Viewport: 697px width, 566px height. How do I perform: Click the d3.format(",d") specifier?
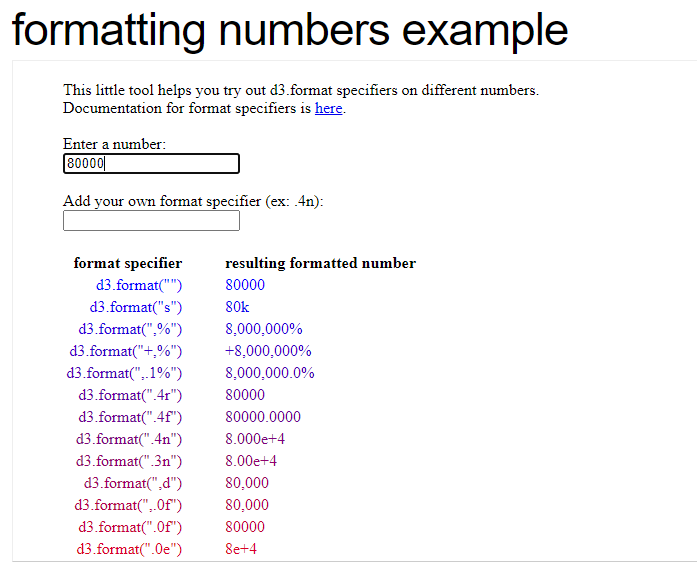[x=133, y=483]
